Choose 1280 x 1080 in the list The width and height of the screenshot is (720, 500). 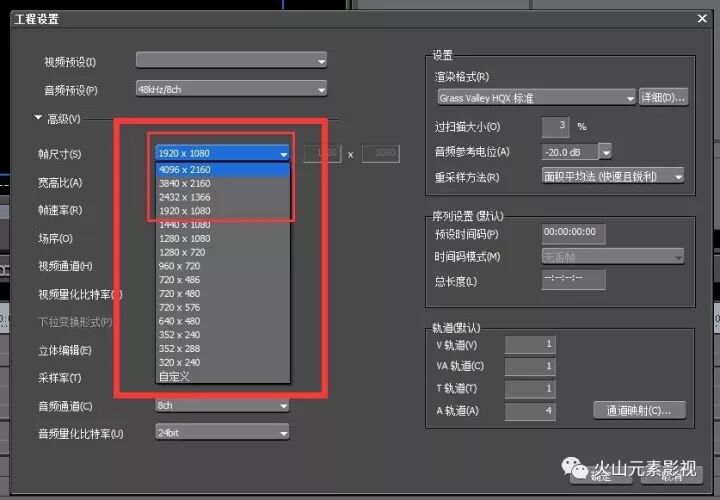tap(223, 238)
